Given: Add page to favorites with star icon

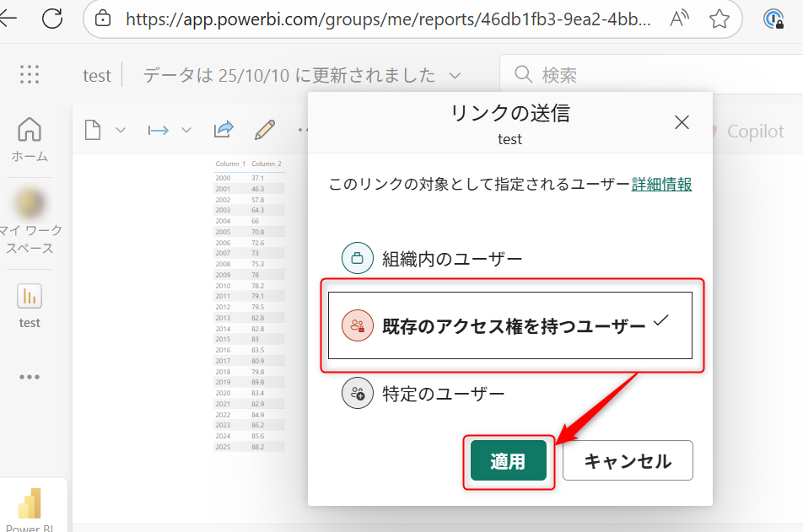Looking at the screenshot, I should (719, 19).
